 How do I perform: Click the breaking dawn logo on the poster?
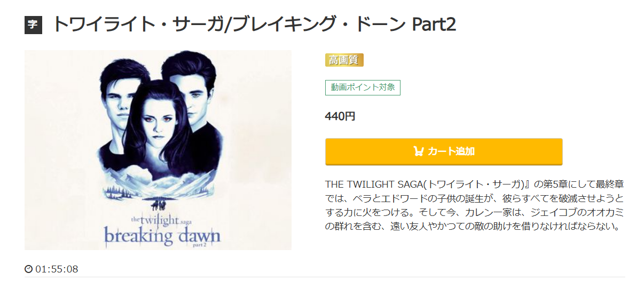click(x=162, y=234)
